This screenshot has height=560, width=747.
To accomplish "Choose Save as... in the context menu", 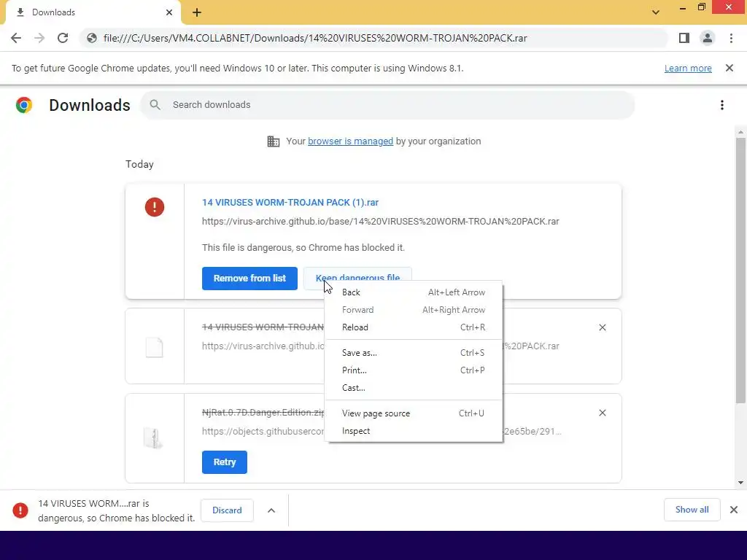I will (414, 353).
